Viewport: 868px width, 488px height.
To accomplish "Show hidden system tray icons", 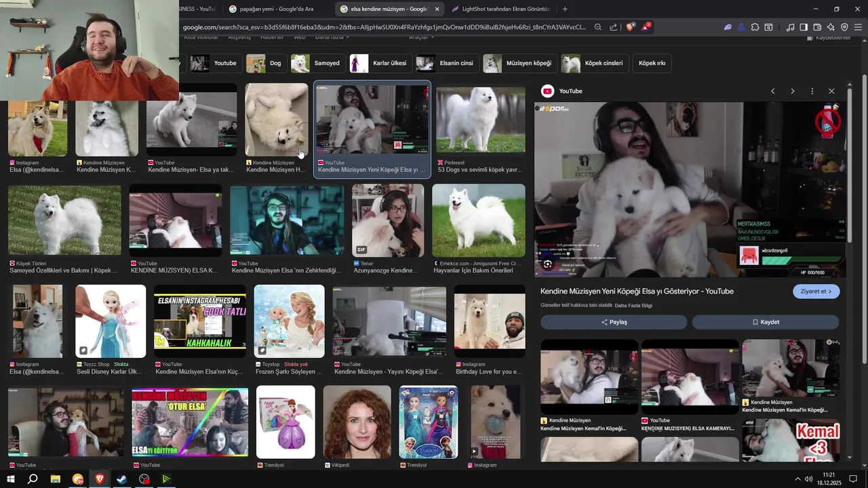I will tap(797, 479).
